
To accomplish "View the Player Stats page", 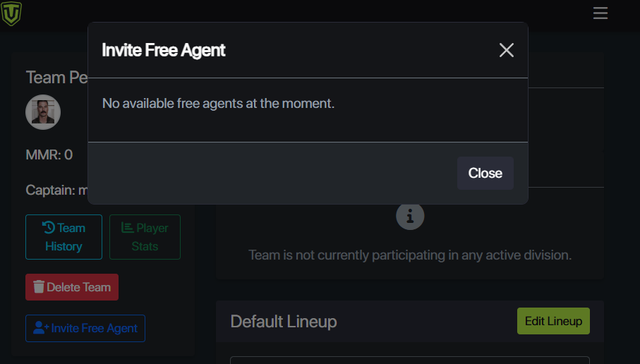I will point(145,237).
